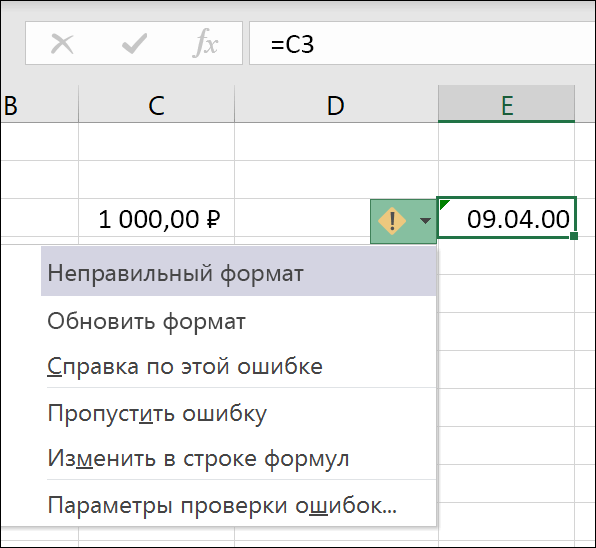The height and width of the screenshot is (548, 596).
Task: Click the error warning exclamation icon
Action: [x=392, y=220]
